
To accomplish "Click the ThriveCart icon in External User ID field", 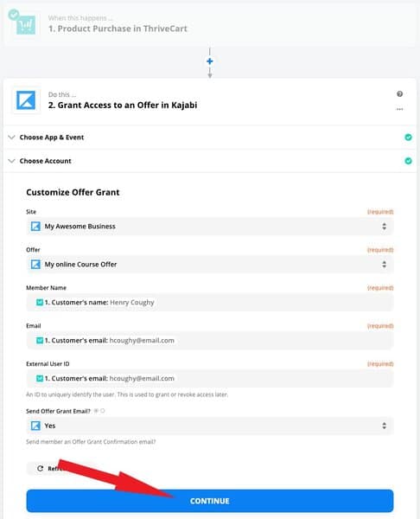I will (x=40, y=378).
